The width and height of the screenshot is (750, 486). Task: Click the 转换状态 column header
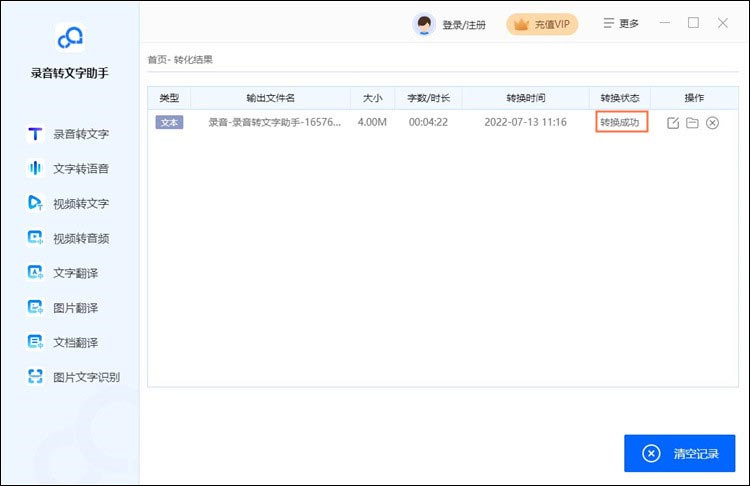(x=620, y=98)
